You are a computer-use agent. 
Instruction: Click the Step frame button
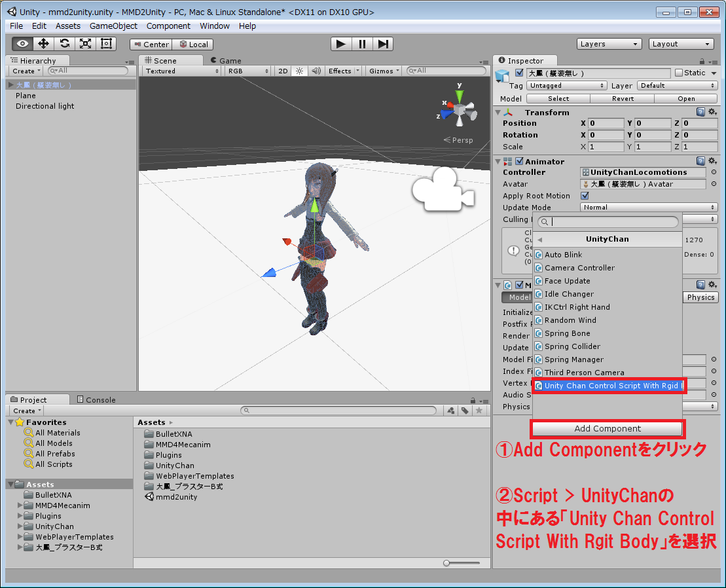(x=383, y=44)
